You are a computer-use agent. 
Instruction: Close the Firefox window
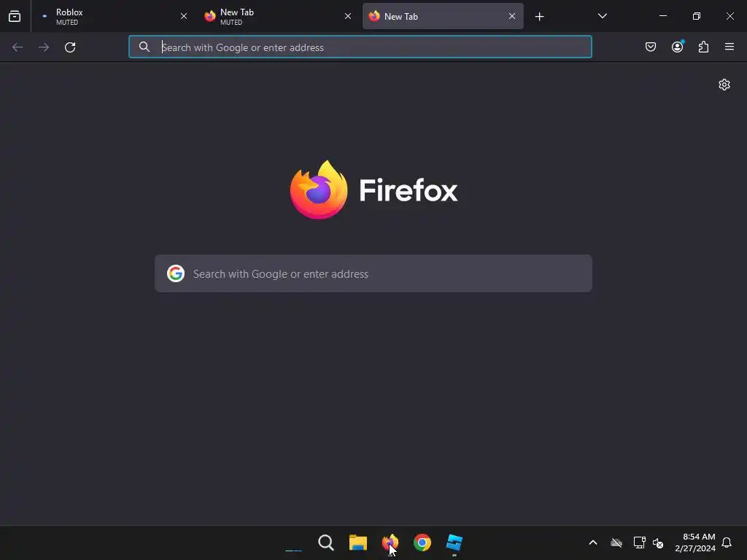click(x=729, y=16)
